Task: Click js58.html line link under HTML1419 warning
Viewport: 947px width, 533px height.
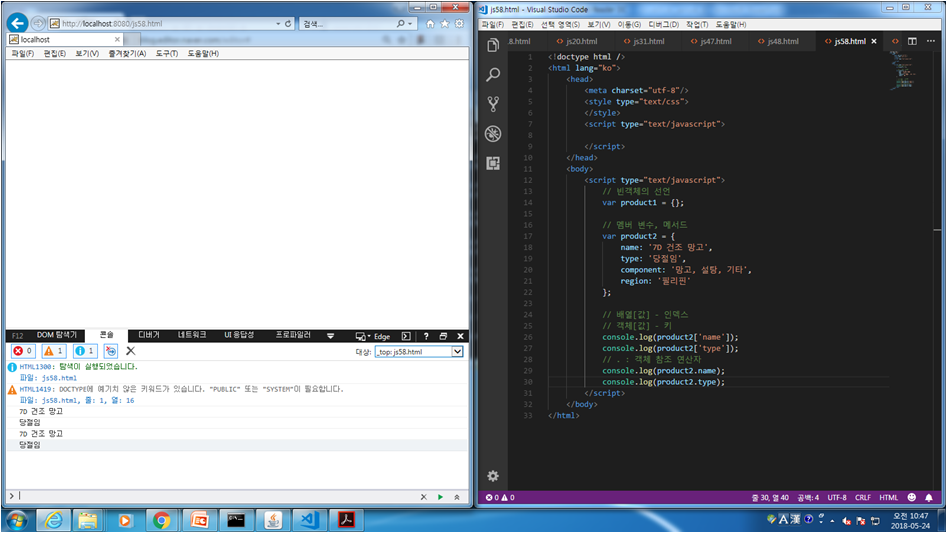Action: pos(88,400)
